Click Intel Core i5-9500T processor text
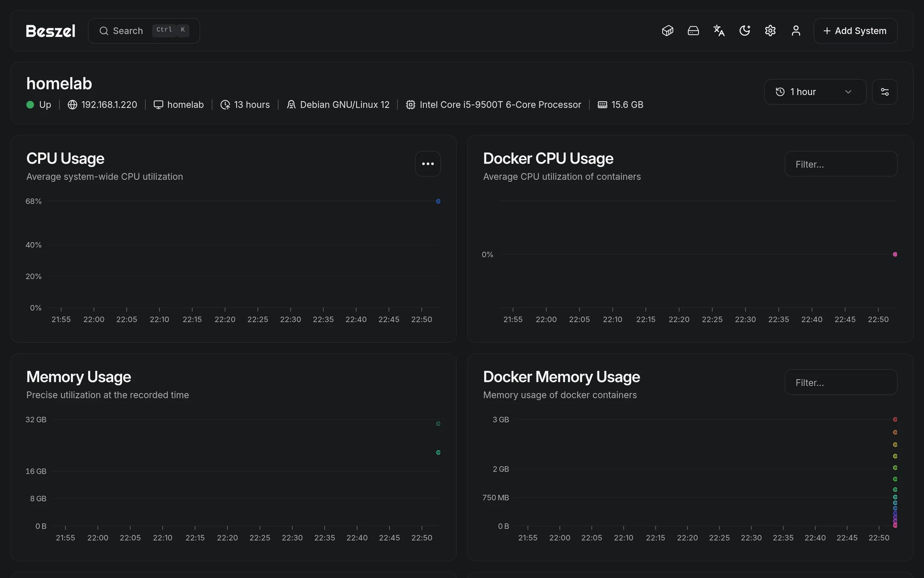This screenshot has width=924, height=578. click(500, 104)
